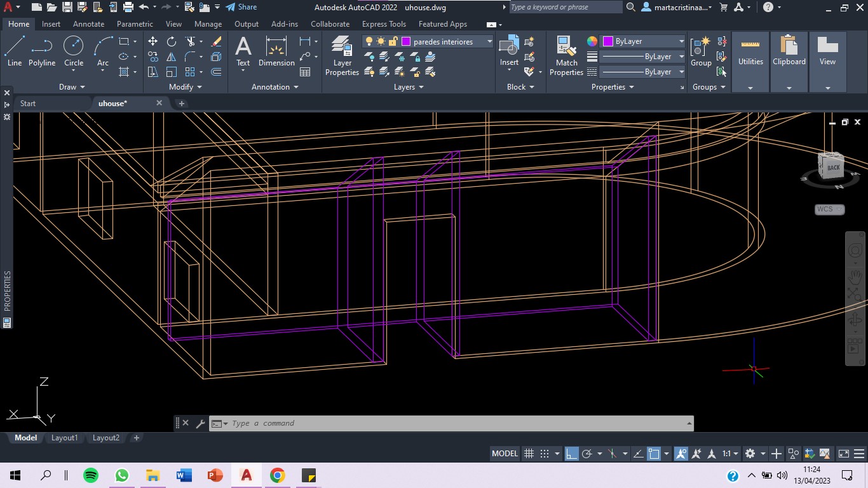Toggle 2D object snap
Image resolution: width=868 pixels, height=488 pixels.
click(x=654, y=454)
